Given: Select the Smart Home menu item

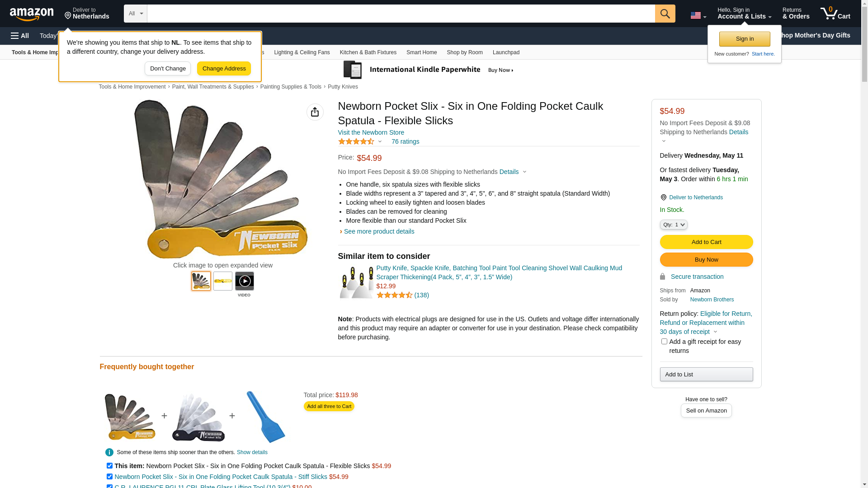Looking at the screenshot, I should click(x=421, y=52).
